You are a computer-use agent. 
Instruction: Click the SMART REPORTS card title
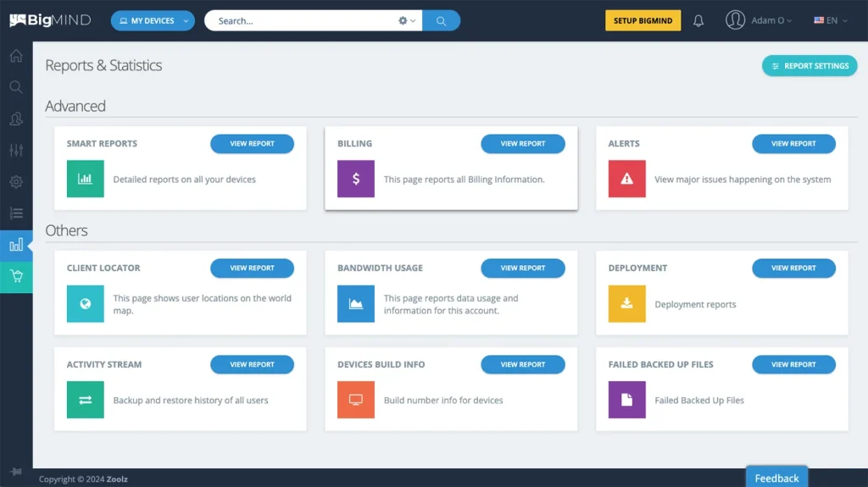point(102,143)
